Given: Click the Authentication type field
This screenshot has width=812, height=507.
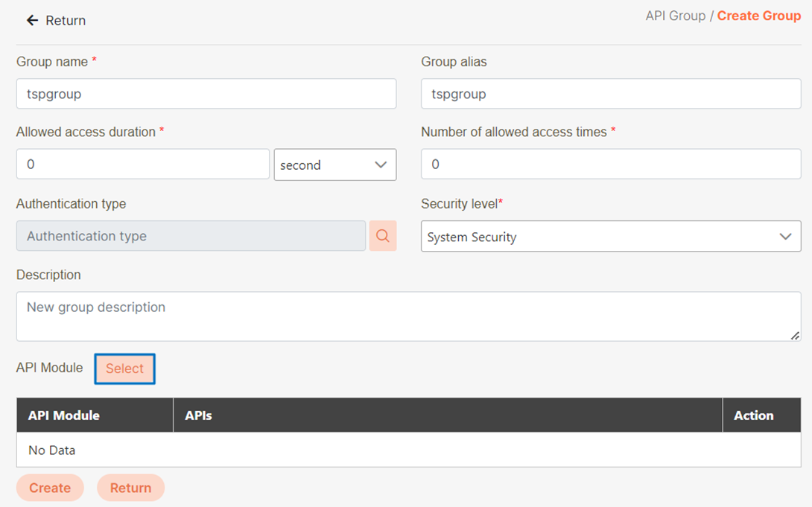Looking at the screenshot, I should click(x=191, y=236).
